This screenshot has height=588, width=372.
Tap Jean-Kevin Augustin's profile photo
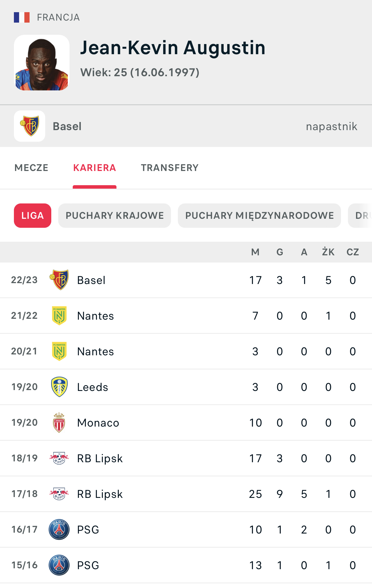point(42,63)
